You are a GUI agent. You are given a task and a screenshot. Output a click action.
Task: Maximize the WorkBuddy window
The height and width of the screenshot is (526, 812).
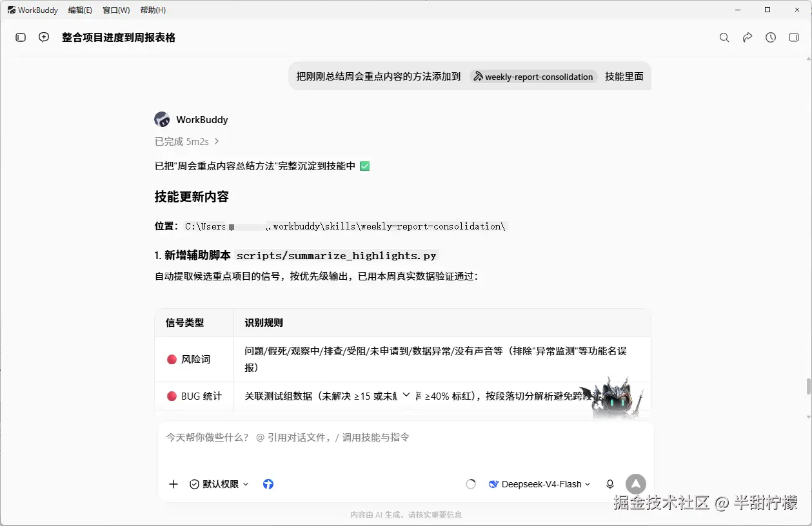[767, 10]
